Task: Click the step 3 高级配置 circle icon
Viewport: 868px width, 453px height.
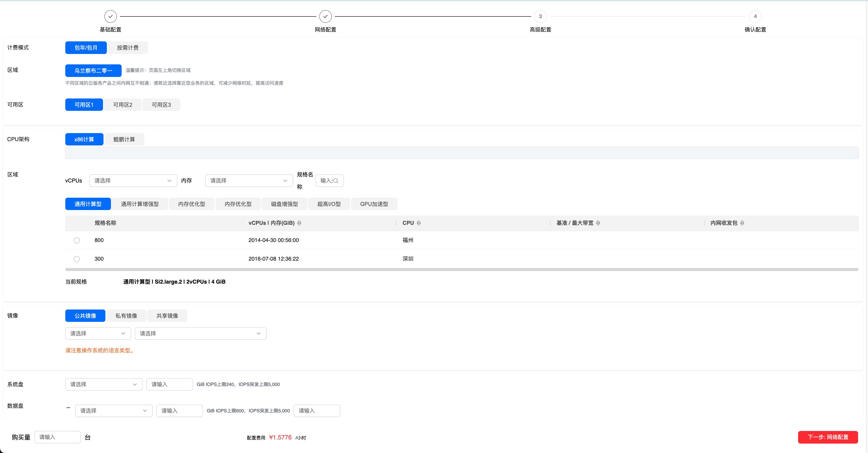Action: pyautogui.click(x=540, y=16)
